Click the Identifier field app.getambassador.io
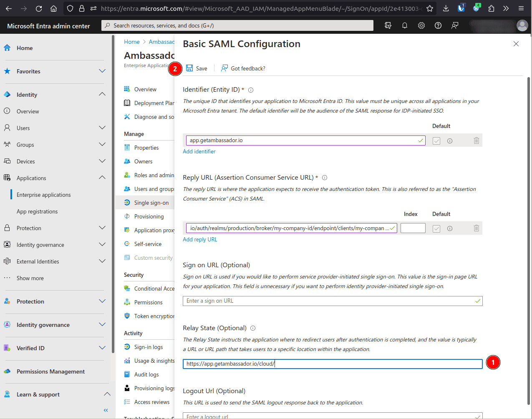 pos(306,141)
